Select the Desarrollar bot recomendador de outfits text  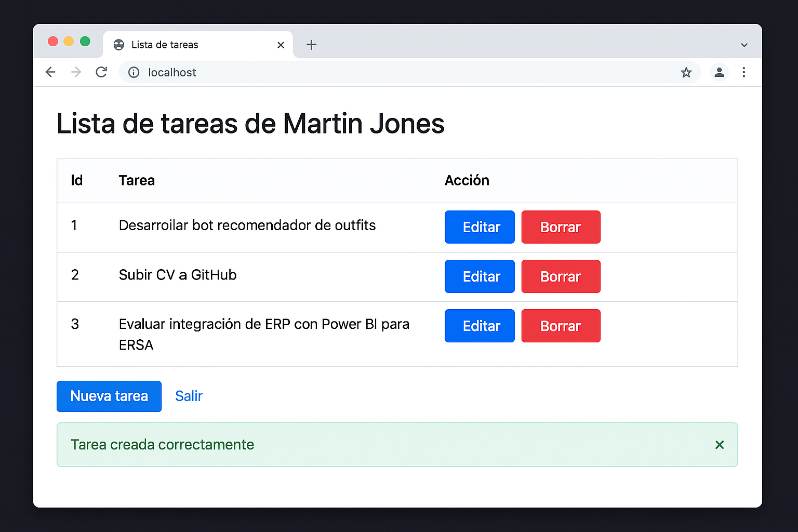[x=247, y=225]
